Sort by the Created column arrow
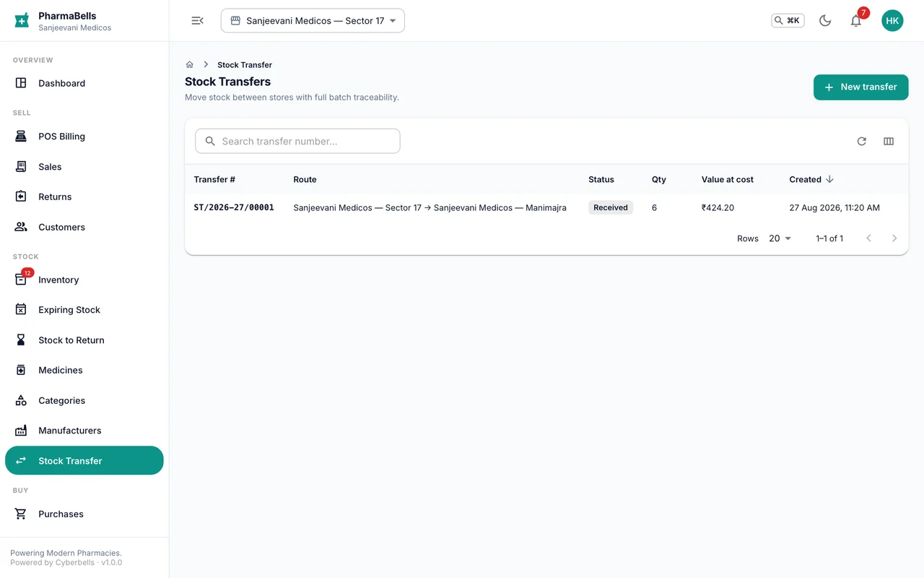Screen dimensions: 924x578 coord(829,179)
